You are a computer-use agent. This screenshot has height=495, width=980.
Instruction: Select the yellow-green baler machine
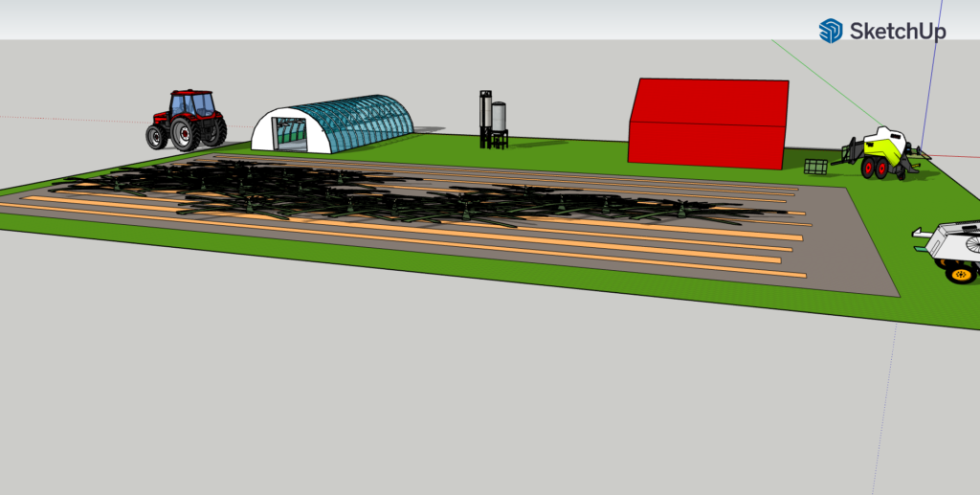[x=881, y=153]
